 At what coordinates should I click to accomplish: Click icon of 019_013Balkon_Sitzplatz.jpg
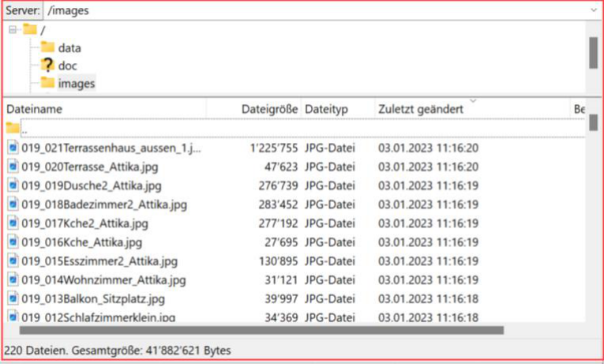point(13,298)
